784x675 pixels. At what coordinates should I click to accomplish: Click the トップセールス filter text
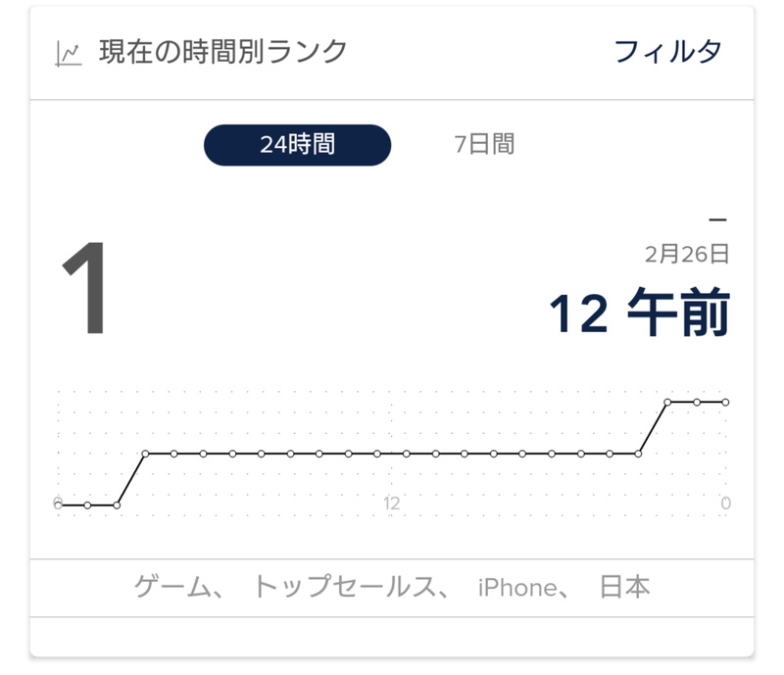point(345,587)
